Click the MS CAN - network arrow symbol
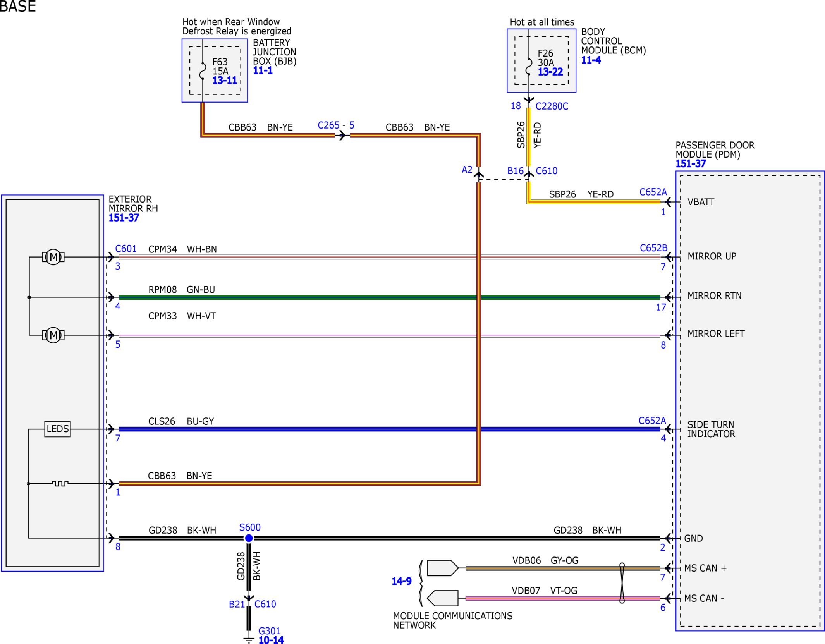Viewport: 825px width, 644px height. [443, 598]
